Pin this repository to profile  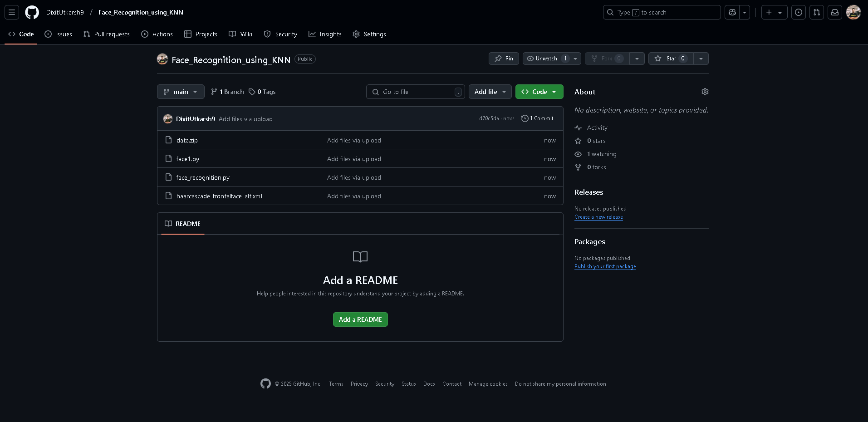click(504, 59)
